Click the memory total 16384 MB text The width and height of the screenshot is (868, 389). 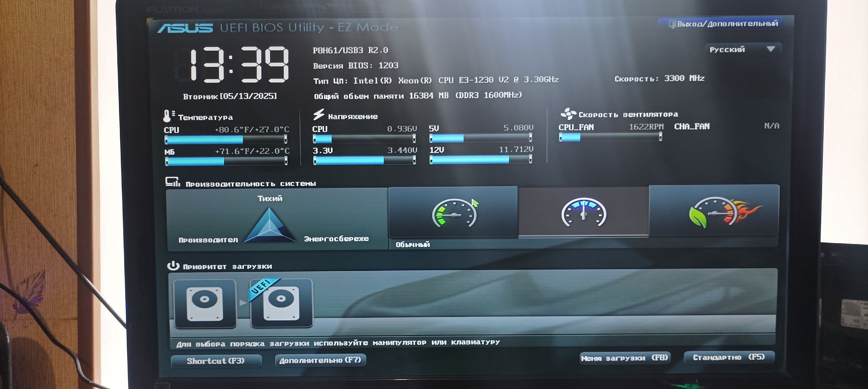(418, 96)
